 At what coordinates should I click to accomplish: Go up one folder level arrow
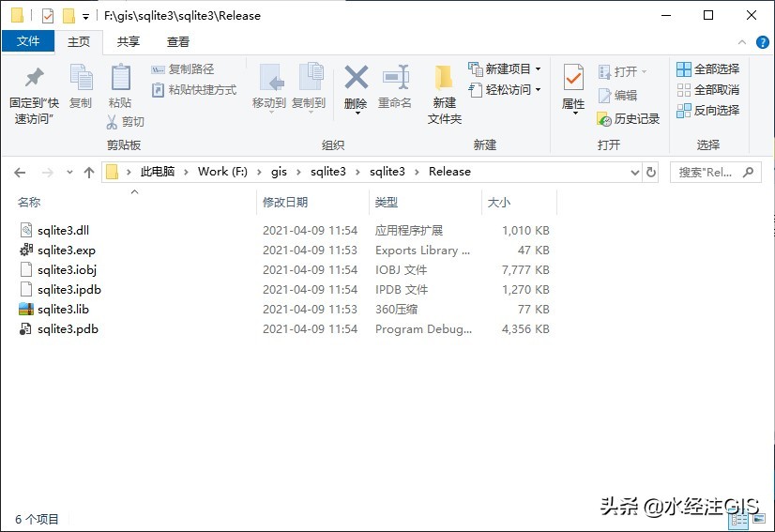[89, 173]
